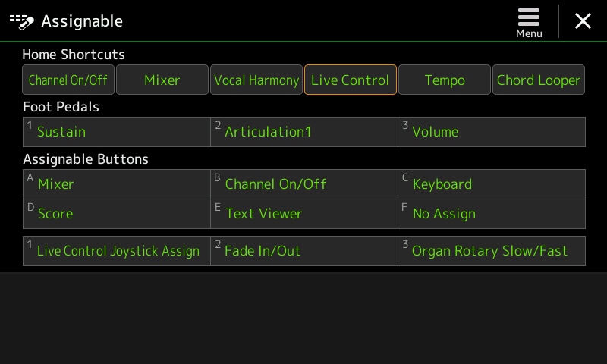Image resolution: width=607 pixels, height=364 pixels.
Task: Choose the Vocal Harmony shortcut button
Action: pos(256,80)
